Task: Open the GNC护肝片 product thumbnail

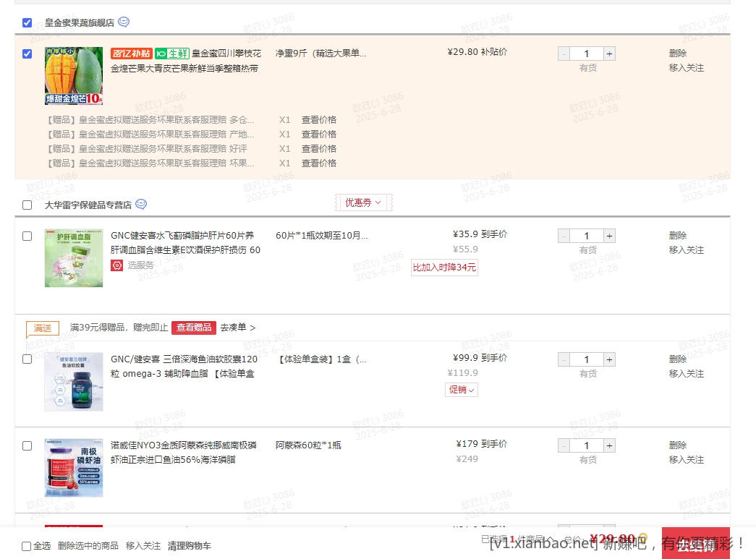Action: coord(74,258)
